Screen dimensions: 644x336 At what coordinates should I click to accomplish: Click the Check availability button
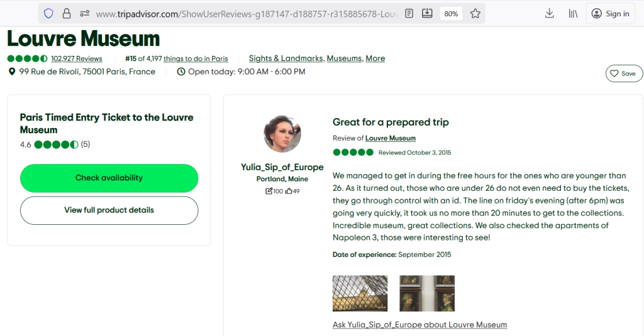(x=109, y=178)
